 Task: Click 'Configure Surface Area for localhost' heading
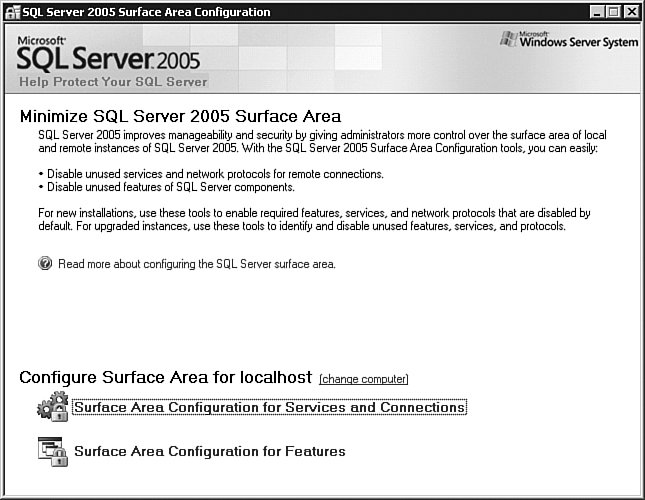pos(166,377)
